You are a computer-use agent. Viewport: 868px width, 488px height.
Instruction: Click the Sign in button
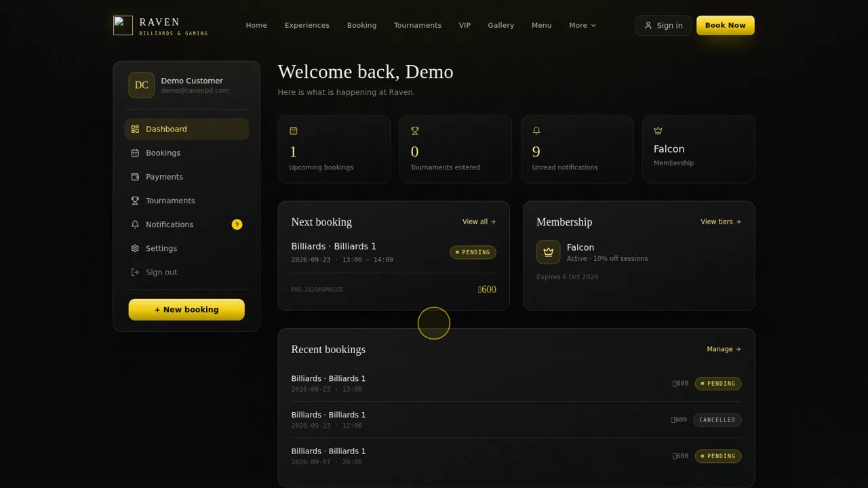pyautogui.click(x=663, y=25)
